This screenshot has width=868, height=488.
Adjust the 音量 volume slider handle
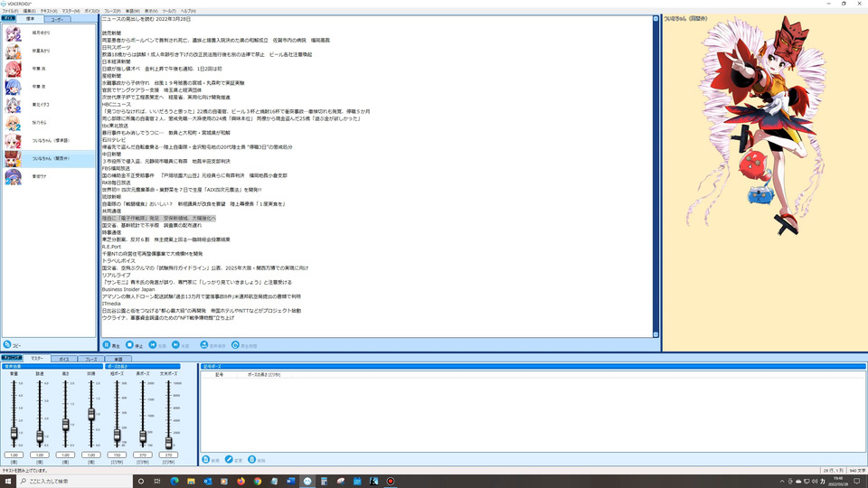tap(14, 433)
